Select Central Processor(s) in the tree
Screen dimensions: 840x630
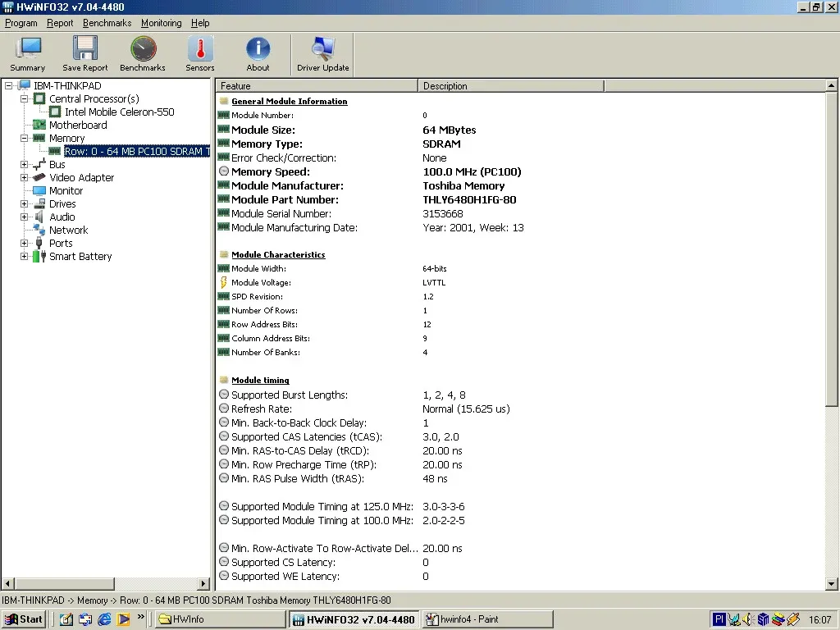(94, 98)
